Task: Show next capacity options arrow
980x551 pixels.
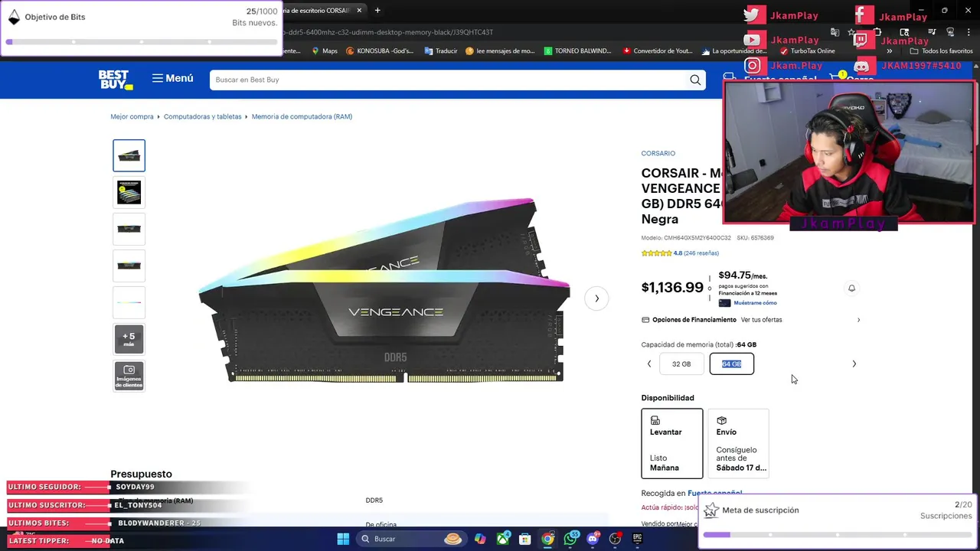Action: (854, 364)
